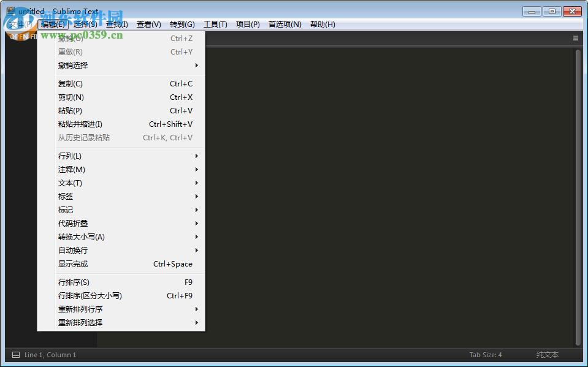
Task: Open the overflow menu icon on tab bar
Action: (x=575, y=37)
